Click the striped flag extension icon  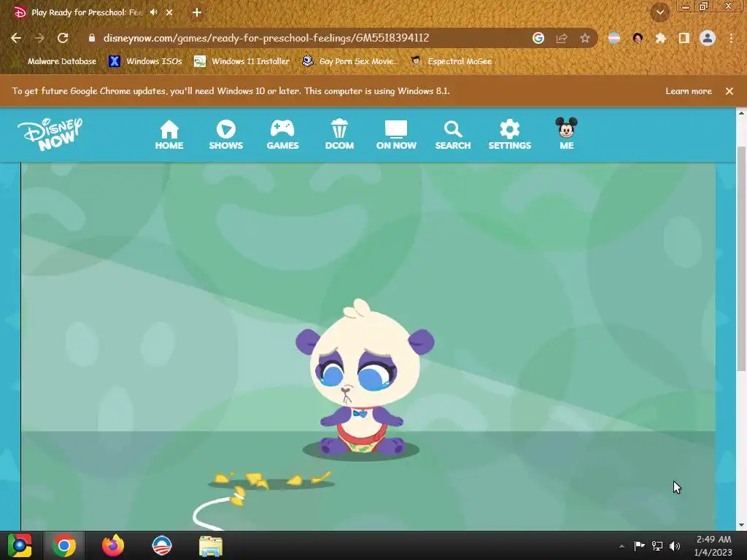click(x=614, y=38)
